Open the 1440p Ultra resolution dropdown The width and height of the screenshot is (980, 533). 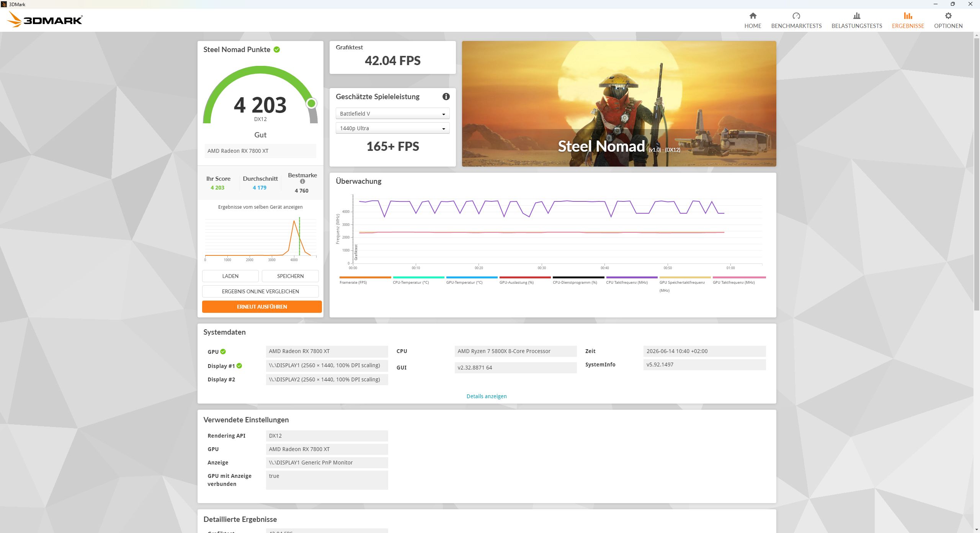pyautogui.click(x=392, y=128)
